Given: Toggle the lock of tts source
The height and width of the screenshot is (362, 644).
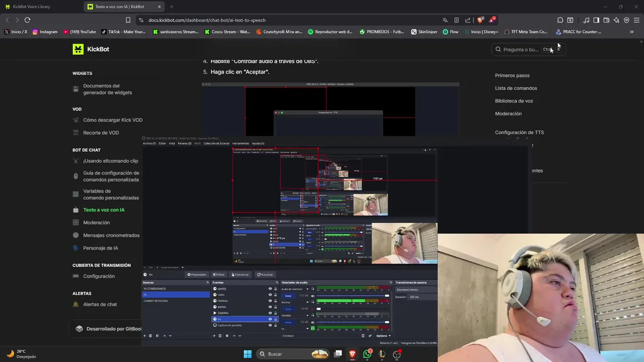Looking at the screenshot, I should point(276,319).
